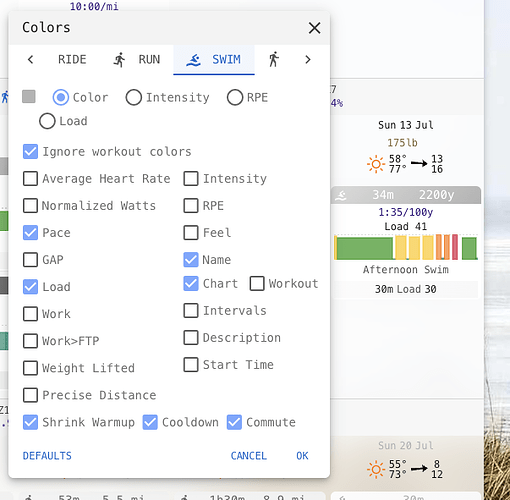Select the RPE radio option
The height and width of the screenshot is (500, 510).
[235, 98]
